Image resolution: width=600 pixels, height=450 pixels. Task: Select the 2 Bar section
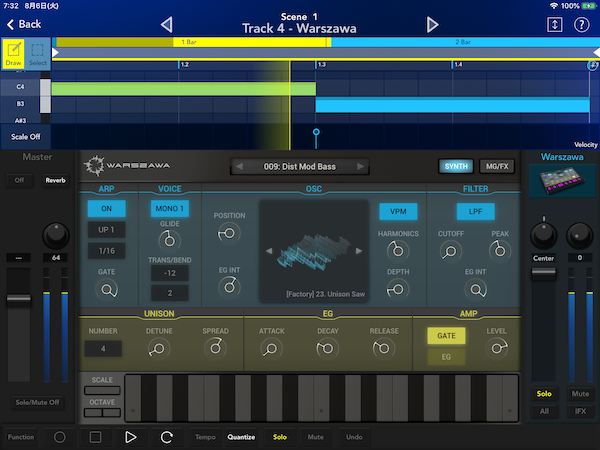463,42
